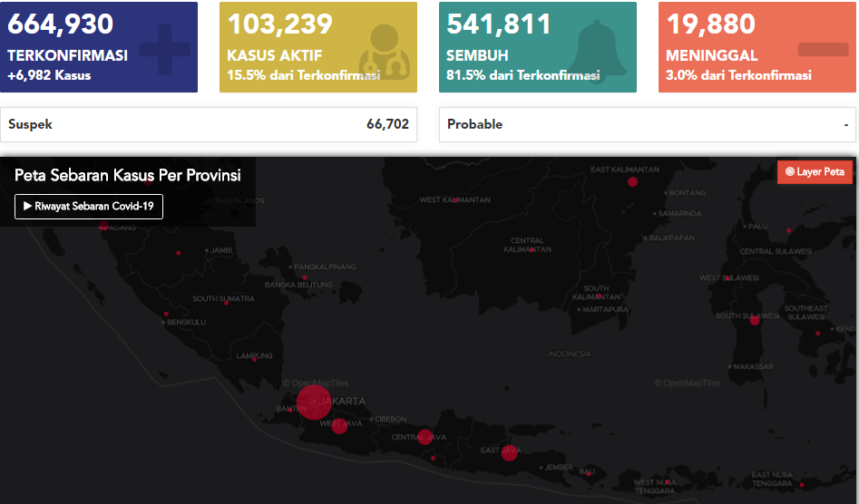Select the West Sulawesi case dot

pyautogui.click(x=728, y=278)
